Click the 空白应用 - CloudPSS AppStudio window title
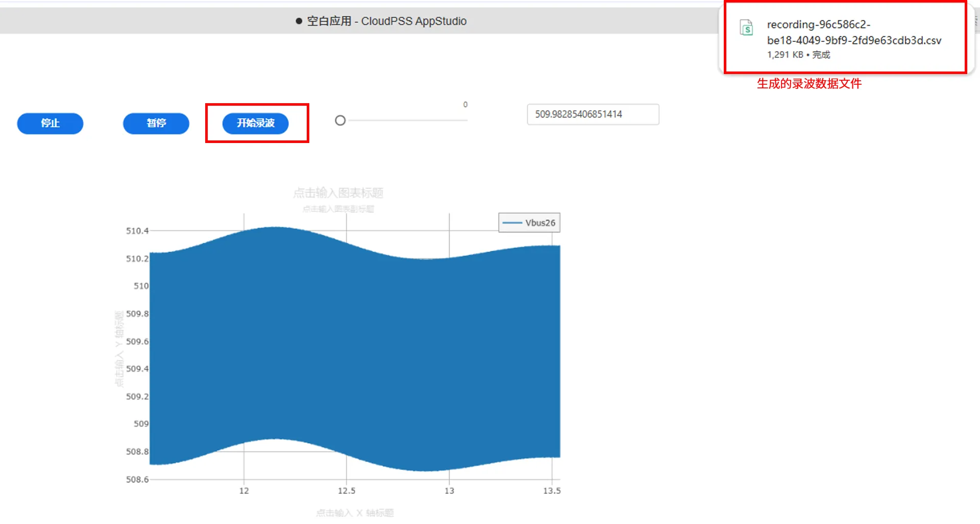 pos(386,21)
